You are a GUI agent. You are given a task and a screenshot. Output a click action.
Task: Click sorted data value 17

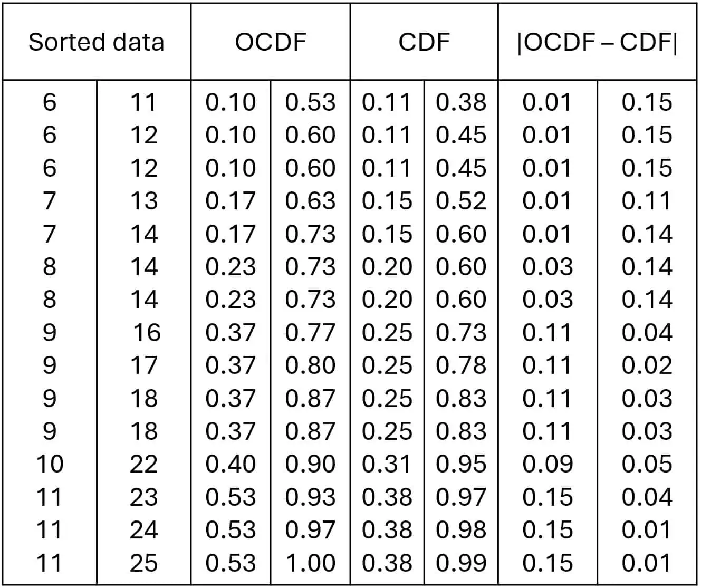pos(143,365)
